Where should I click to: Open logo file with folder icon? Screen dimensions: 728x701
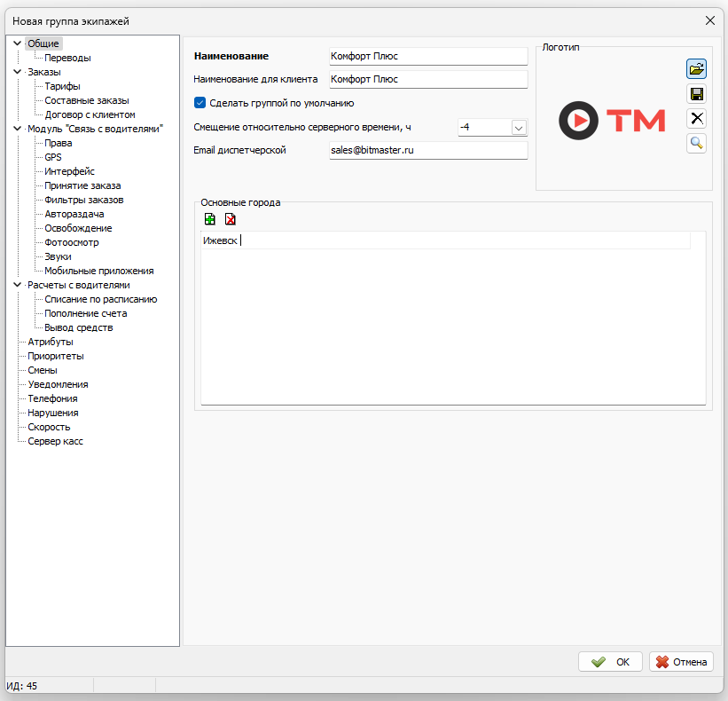(696, 69)
